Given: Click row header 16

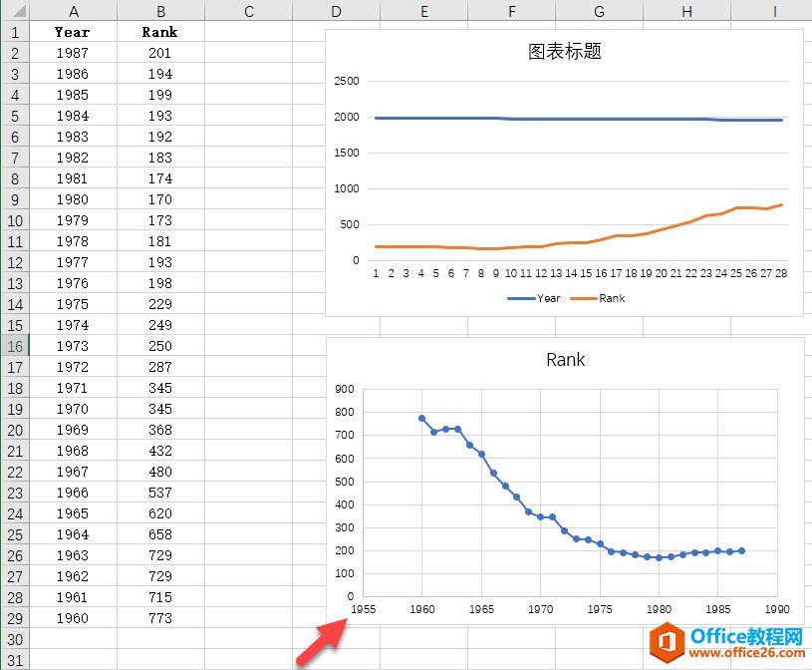Looking at the screenshot, I should (x=15, y=346).
